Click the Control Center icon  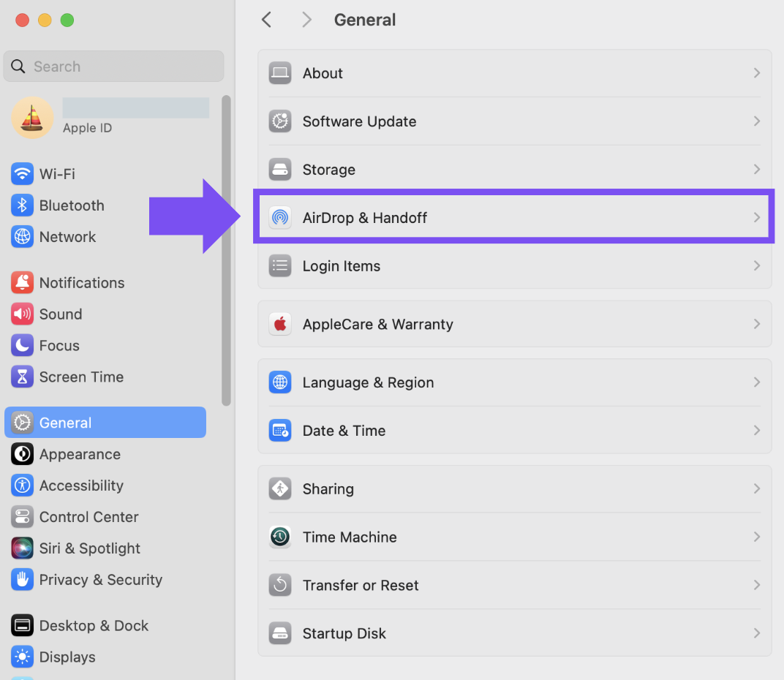[x=22, y=517]
